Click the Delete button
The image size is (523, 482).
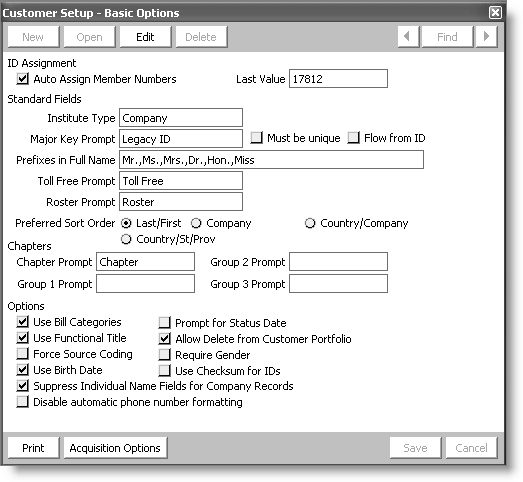point(201,37)
